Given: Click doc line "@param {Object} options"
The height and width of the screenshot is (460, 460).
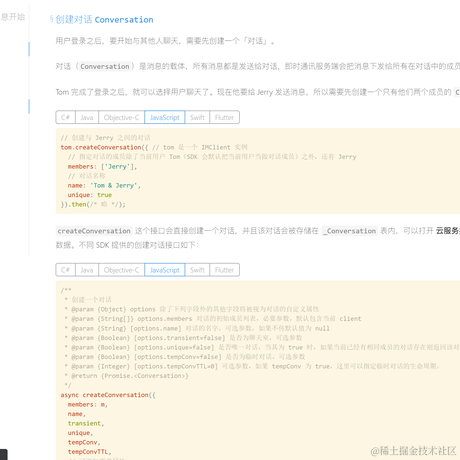Looking at the screenshot, I should pyautogui.click(x=192, y=309).
